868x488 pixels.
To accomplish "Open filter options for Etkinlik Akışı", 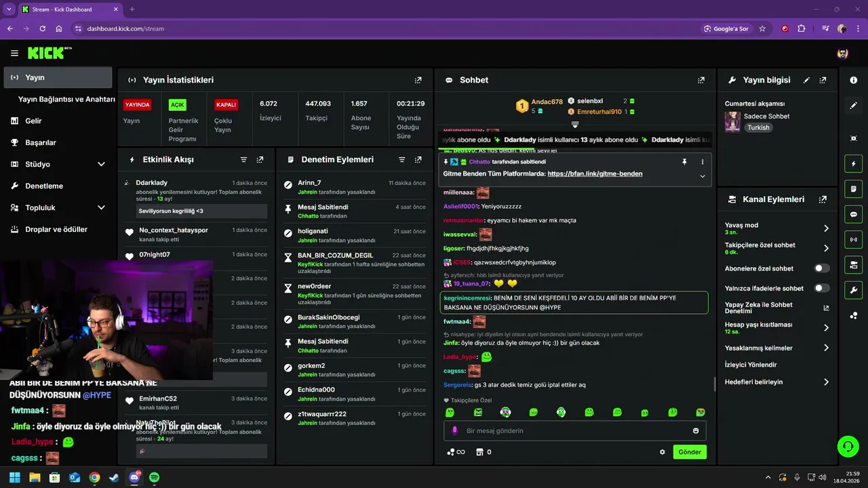I will pos(243,160).
